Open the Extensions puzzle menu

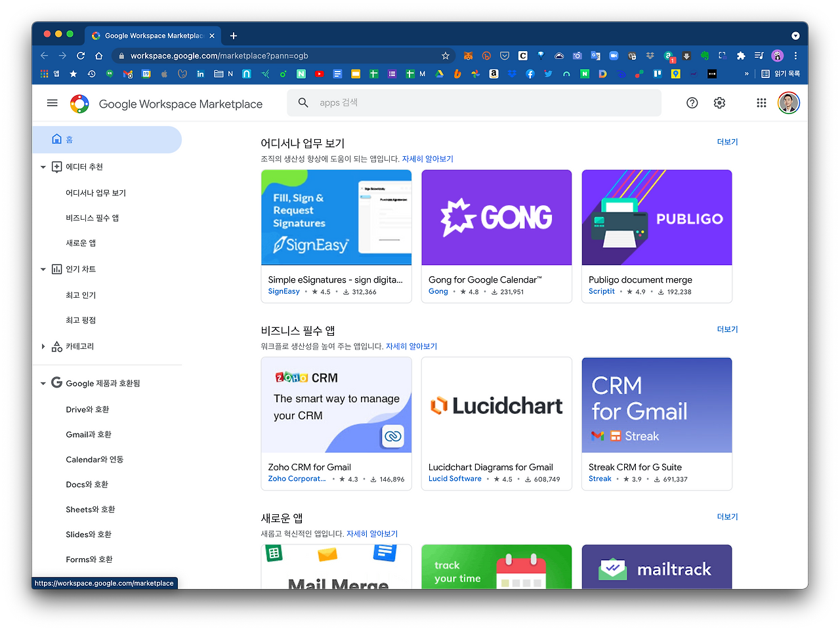741,56
